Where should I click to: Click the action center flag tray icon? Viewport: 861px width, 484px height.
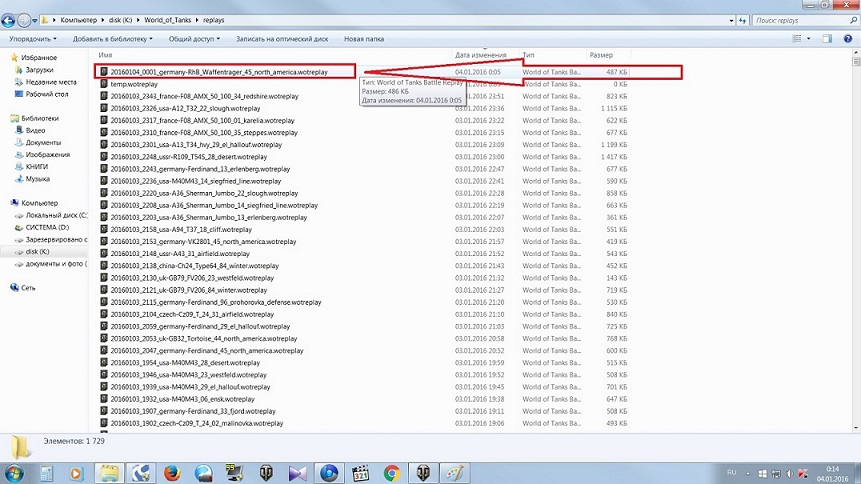pyautogui.click(x=763, y=473)
